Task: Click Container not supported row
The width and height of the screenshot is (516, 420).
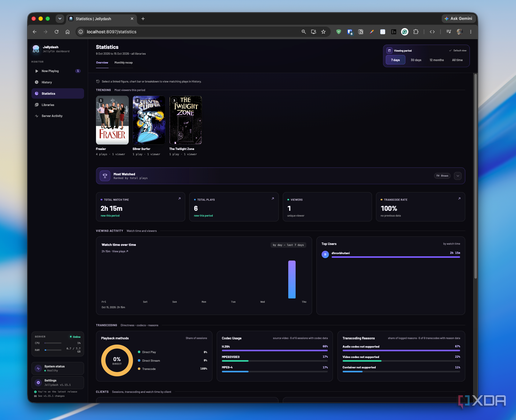Action: (x=401, y=369)
